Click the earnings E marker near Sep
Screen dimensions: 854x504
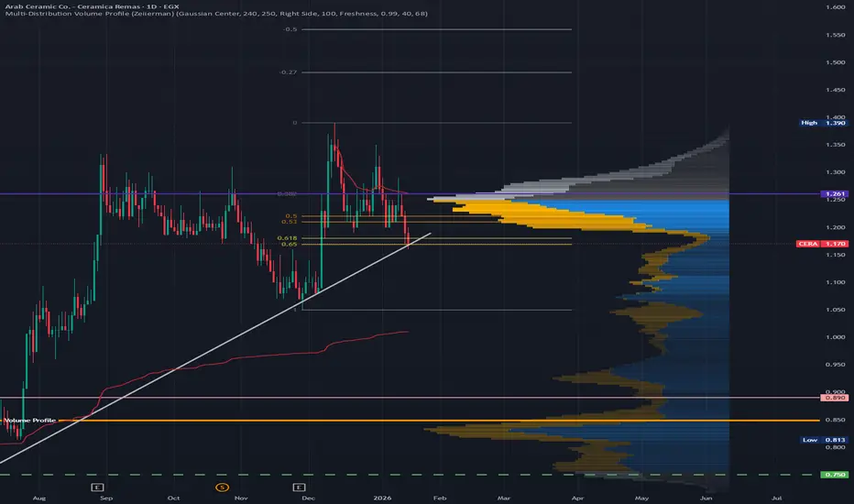click(x=97, y=488)
